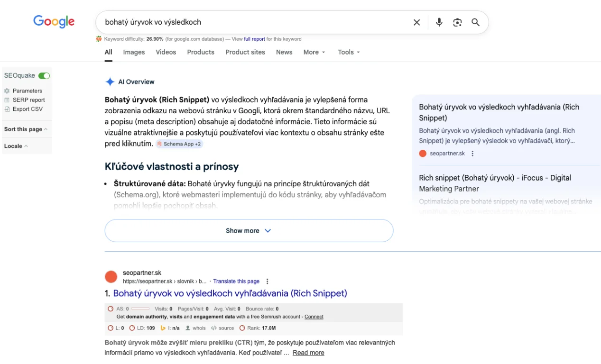Image resolution: width=601 pixels, height=364 pixels.
Task: Switch to the Images tab
Action: pyautogui.click(x=134, y=52)
